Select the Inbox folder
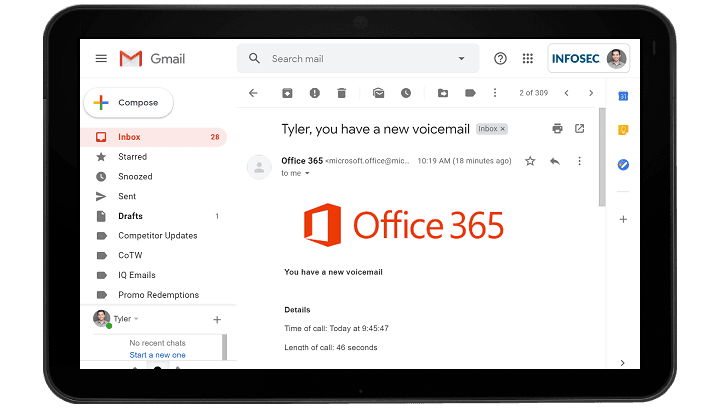Viewport: 720px width, 408px height. coord(154,137)
